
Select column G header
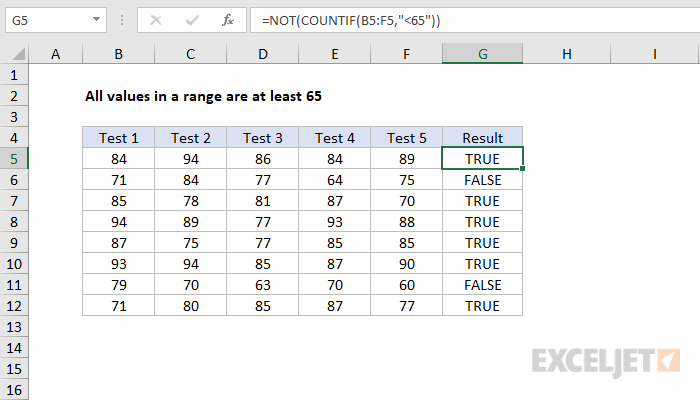[483, 54]
